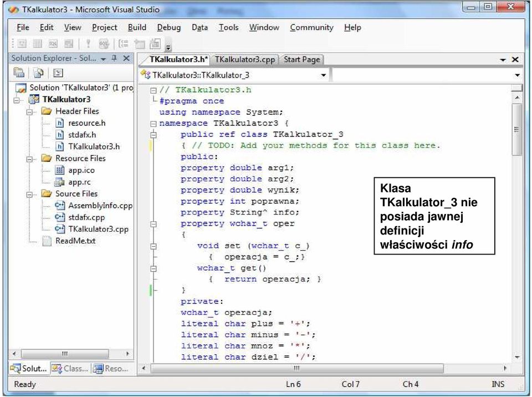The height and width of the screenshot is (397, 532).
Task: Collapse the Header Files folder
Action: tap(29, 112)
